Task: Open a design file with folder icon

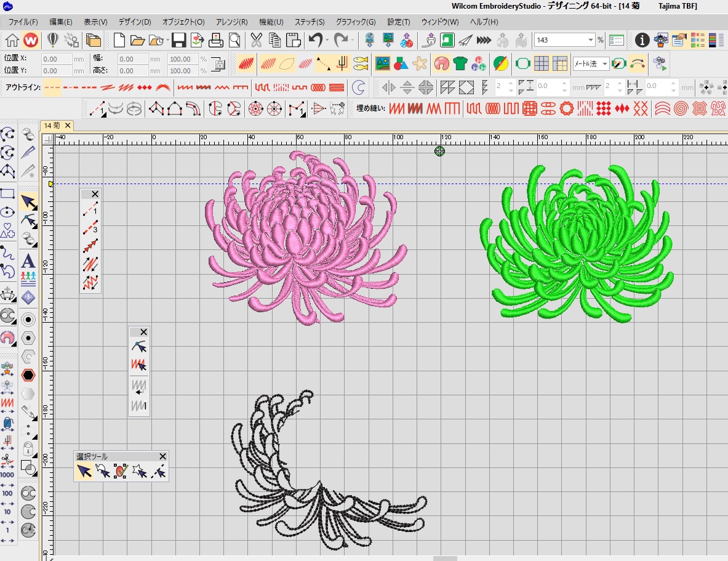Action: [x=137, y=40]
